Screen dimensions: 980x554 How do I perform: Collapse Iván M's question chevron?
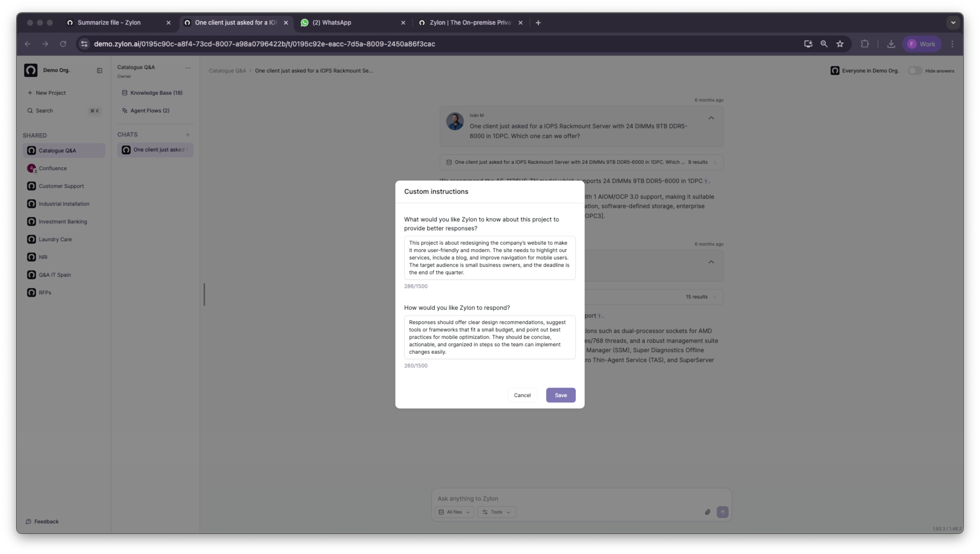click(711, 118)
